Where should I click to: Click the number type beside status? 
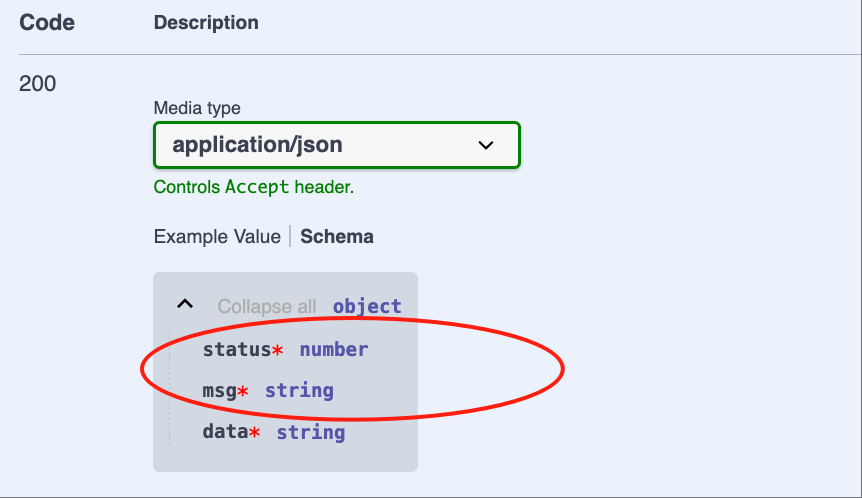point(334,350)
